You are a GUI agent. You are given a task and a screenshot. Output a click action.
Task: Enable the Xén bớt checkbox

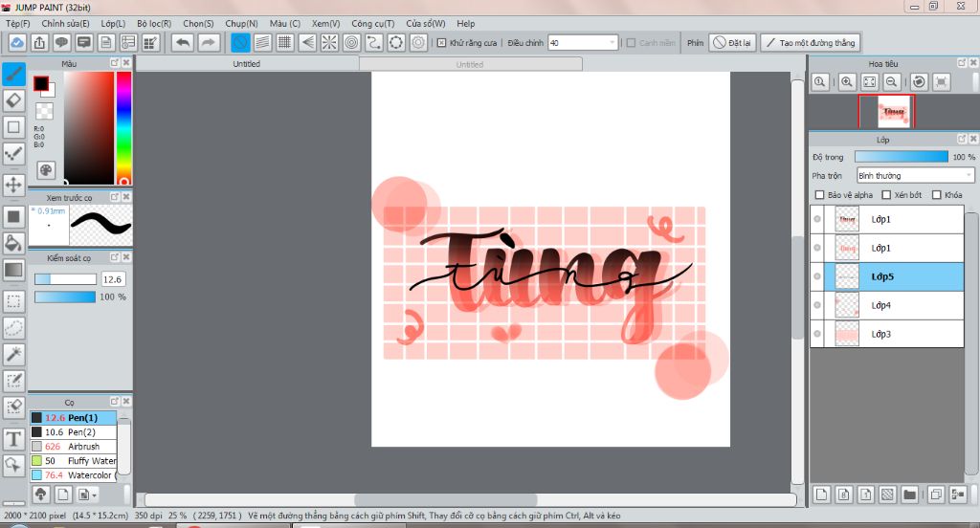point(886,195)
